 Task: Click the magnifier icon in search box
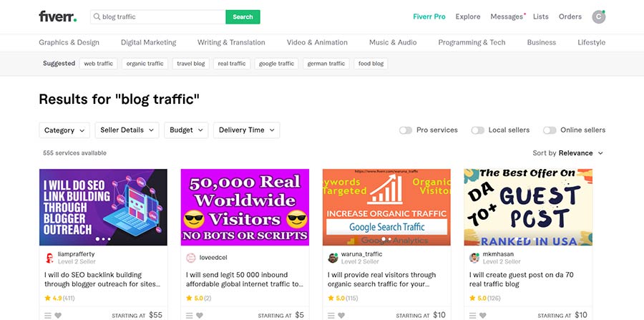[x=97, y=17]
